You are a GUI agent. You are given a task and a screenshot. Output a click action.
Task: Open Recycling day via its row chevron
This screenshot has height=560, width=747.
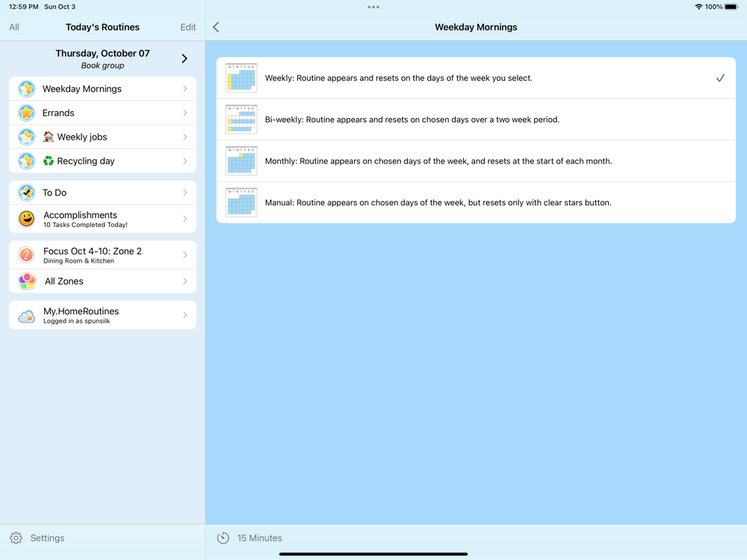(185, 161)
